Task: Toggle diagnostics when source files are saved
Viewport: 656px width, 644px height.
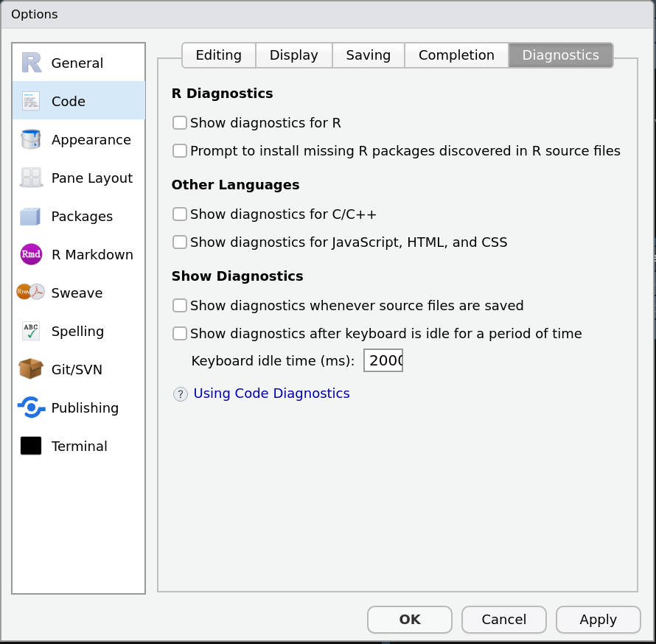Action: click(x=179, y=305)
